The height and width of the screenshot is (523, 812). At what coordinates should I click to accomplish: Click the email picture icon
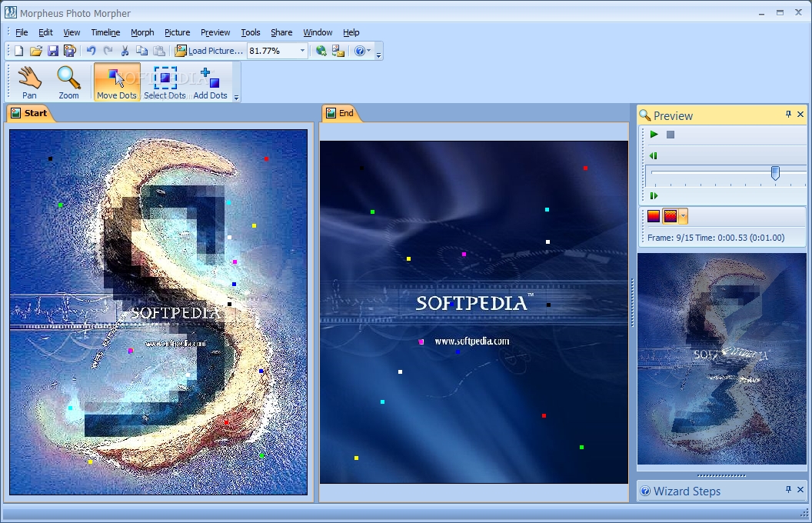(338, 51)
